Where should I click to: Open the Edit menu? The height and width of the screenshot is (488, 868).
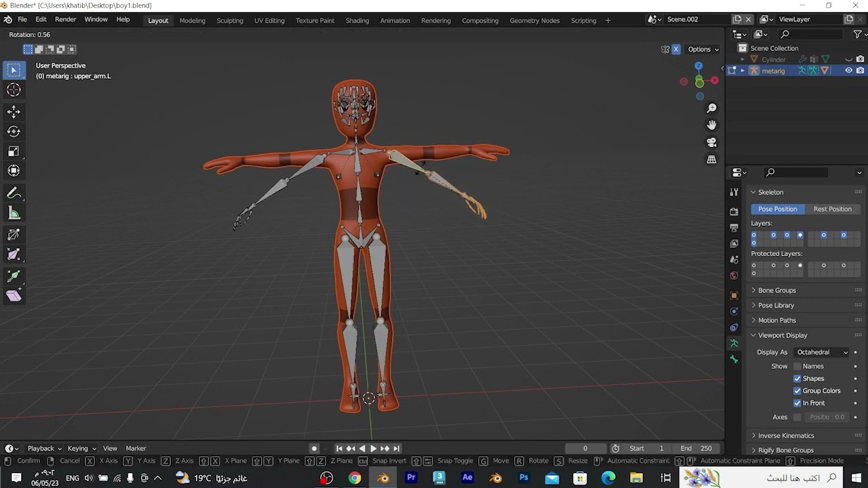pos(41,20)
